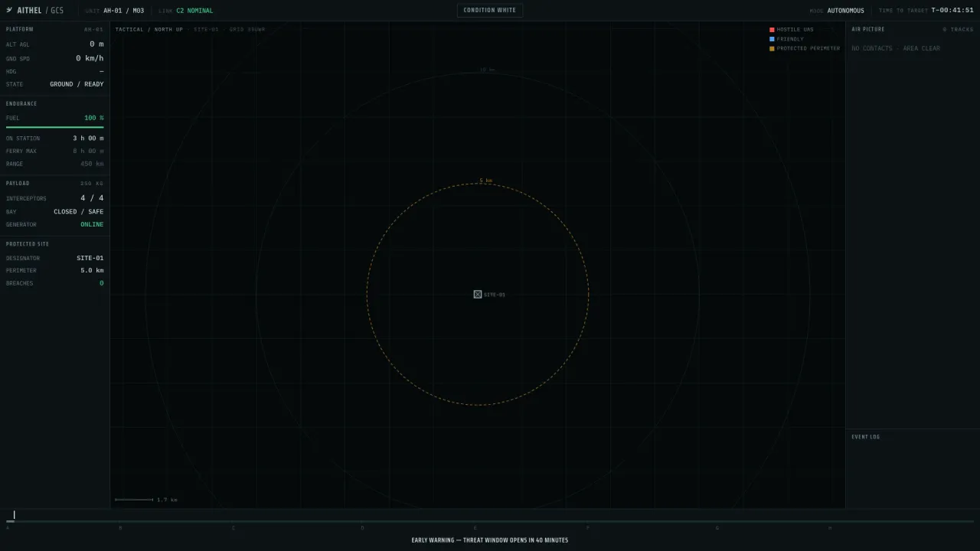Click the AH-01 / M03 unit label
Image resolution: width=980 pixels, height=551 pixels.
pos(123,11)
